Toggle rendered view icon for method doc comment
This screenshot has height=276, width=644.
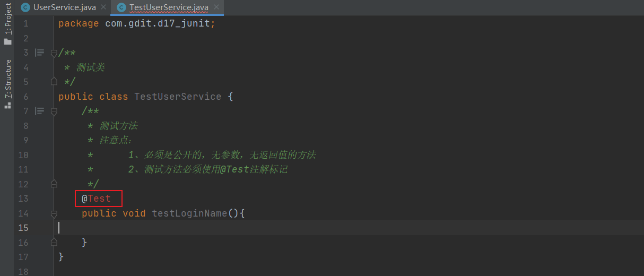point(40,111)
